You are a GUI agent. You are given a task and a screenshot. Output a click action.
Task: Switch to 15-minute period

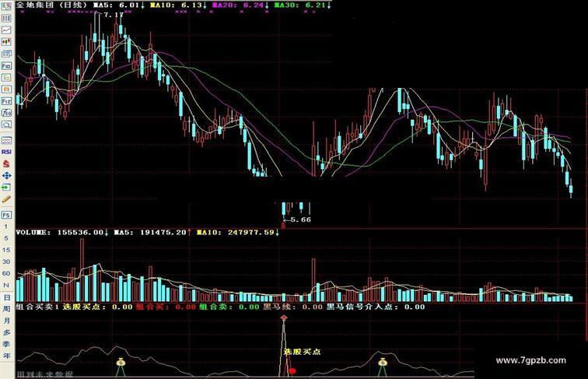coord(6,250)
